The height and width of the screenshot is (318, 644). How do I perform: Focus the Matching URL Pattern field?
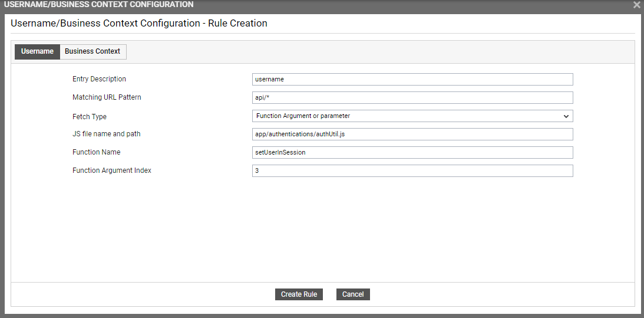[x=412, y=97]
